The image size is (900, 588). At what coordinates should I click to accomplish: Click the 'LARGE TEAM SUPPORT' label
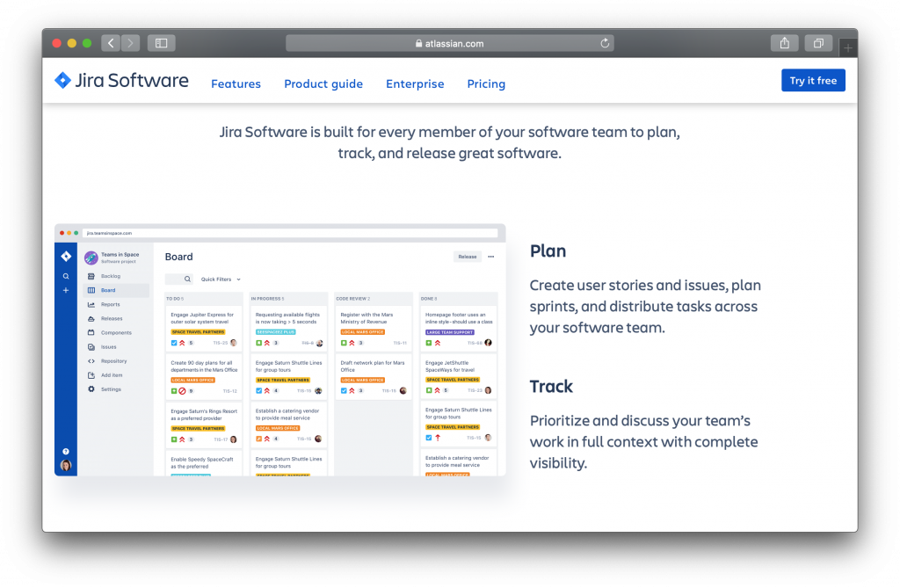[x=449, y=332]
